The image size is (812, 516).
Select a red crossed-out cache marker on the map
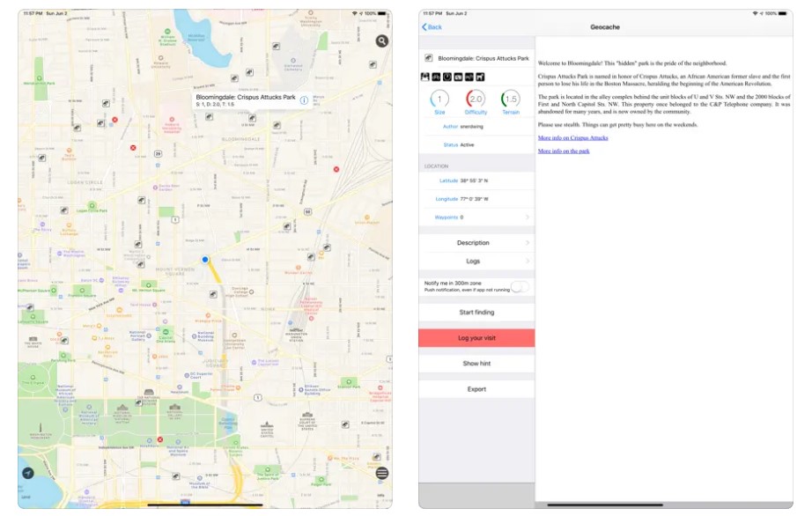(132, 147)
